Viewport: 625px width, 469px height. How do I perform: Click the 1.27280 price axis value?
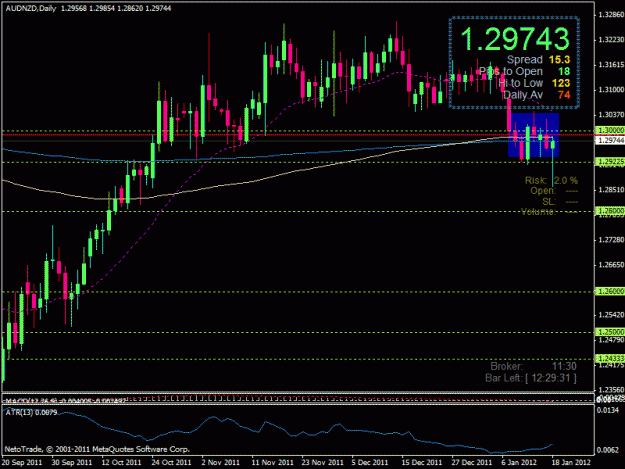tap(611, 240)
